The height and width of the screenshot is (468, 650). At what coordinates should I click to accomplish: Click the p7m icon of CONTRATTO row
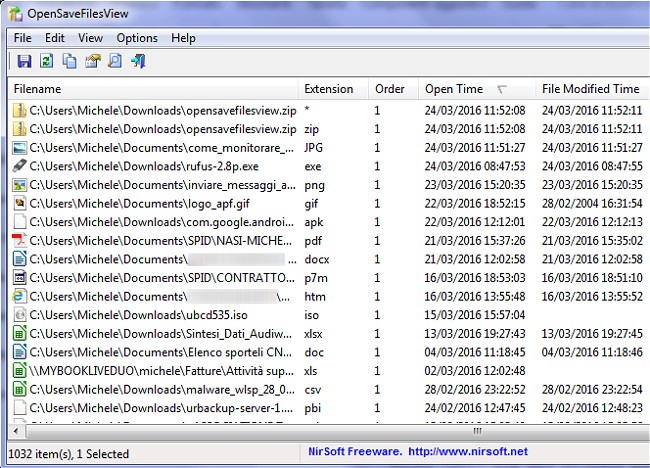[x=19, y=278]
